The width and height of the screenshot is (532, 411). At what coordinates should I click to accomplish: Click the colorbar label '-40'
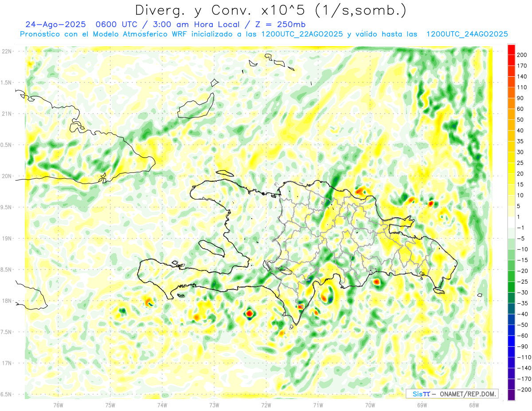522,314
